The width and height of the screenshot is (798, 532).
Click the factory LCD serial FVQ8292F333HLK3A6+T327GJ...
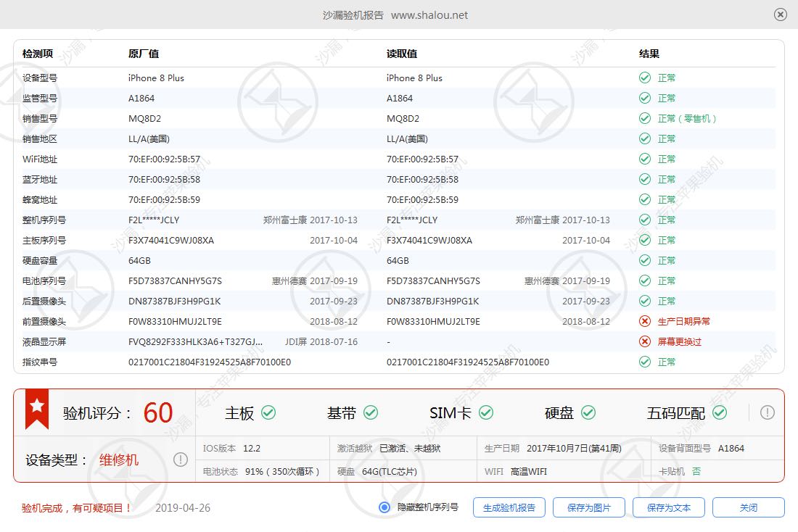[x=195, y=342]
